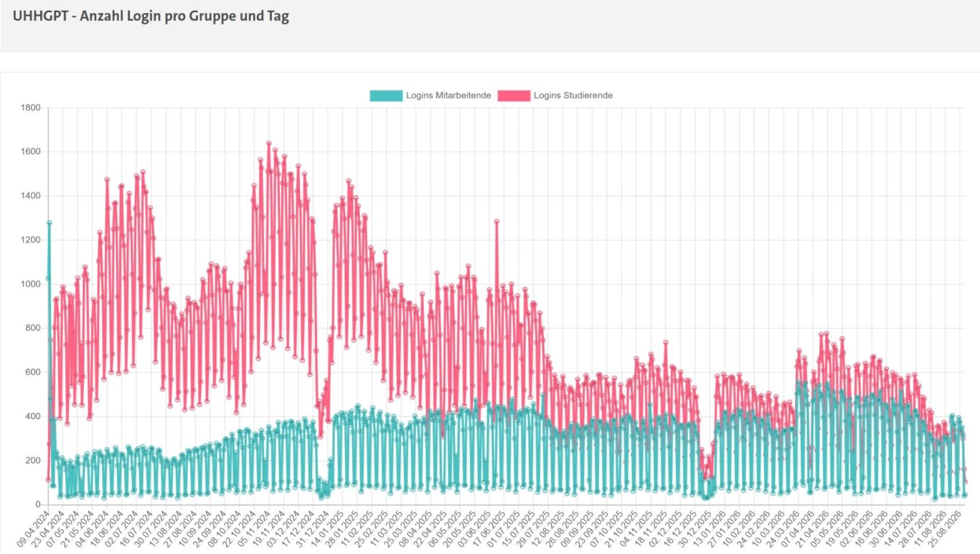
Task: Click the 31.12.2024 x-axis date label
Action: pyautogui.click(x=311, y=530)
